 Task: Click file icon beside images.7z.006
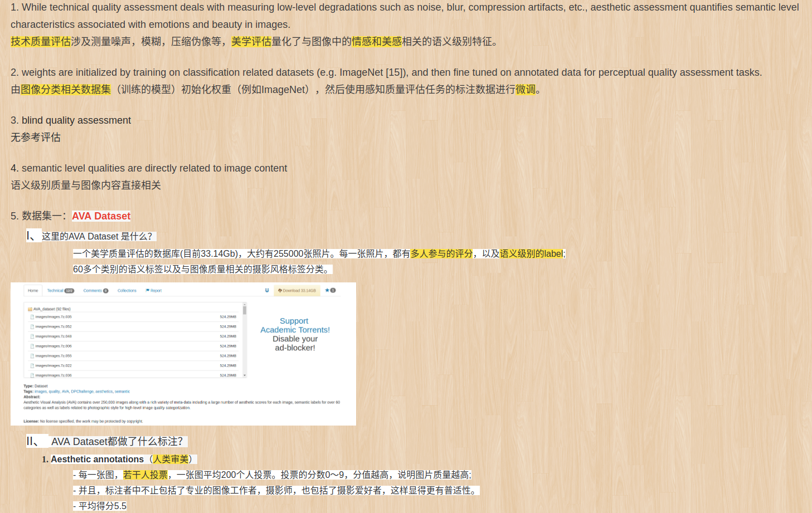pyautogui.click(x=32, y=346)
